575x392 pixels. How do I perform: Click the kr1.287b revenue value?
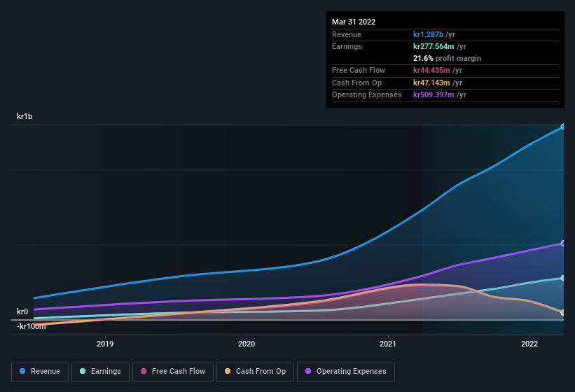click(x=428, y=34)
